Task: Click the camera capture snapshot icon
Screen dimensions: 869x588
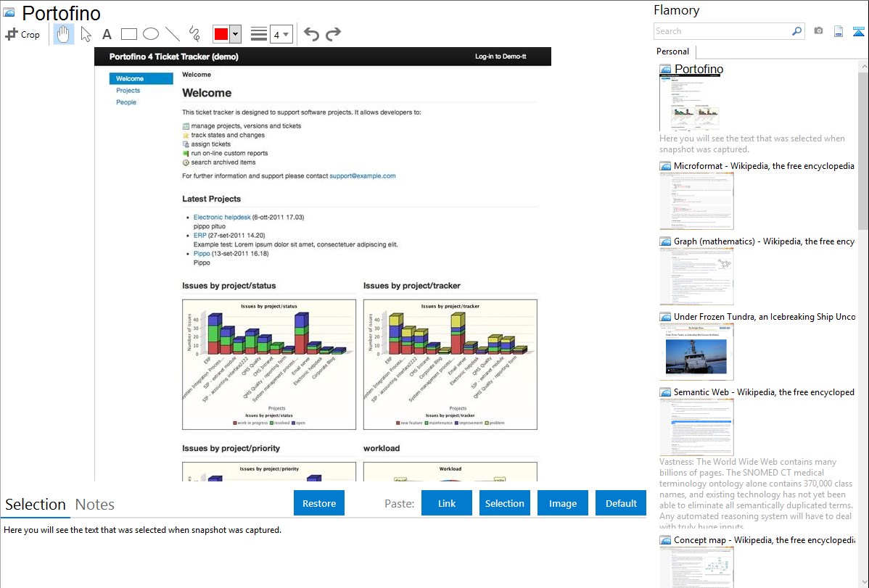Action: 818,31
